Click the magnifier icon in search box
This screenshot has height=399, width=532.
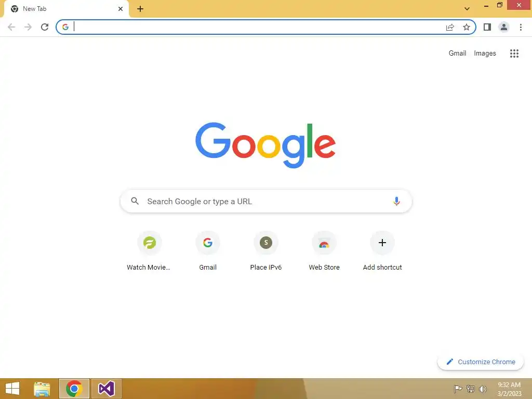click(135, 201)
